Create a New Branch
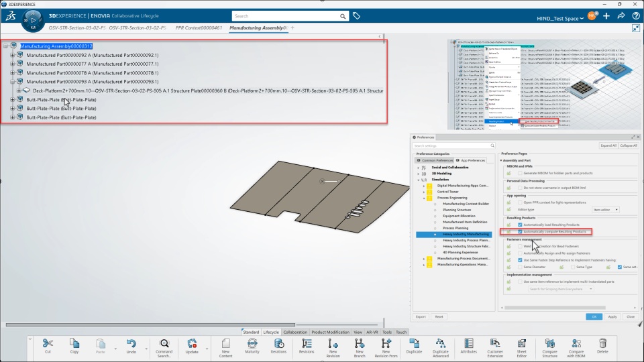This screenshot has height=362, width=644. click(x=360, y=348)
